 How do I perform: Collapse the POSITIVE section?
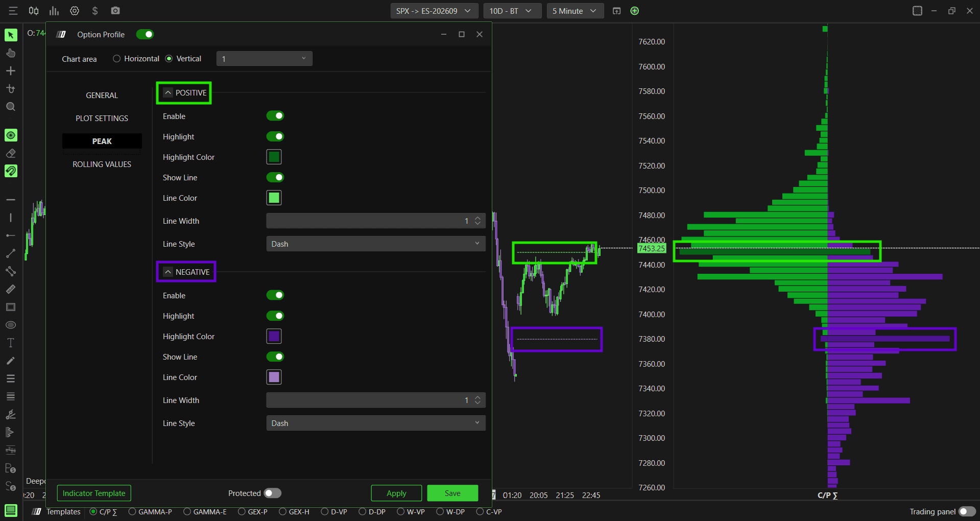168,92
